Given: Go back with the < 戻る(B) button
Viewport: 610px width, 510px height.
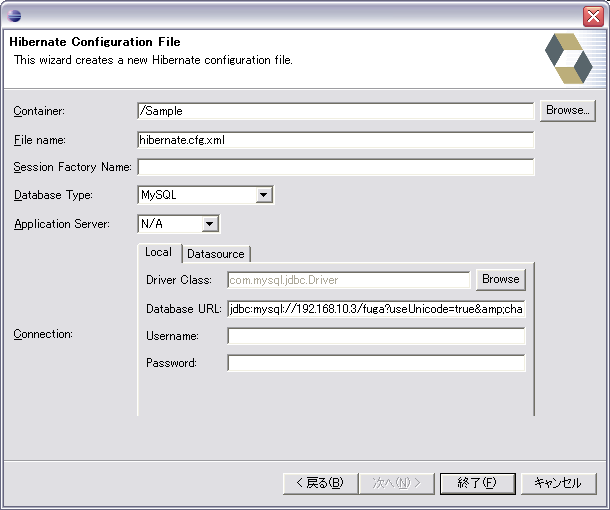Looking at the screenshot, I should point(319,483).
